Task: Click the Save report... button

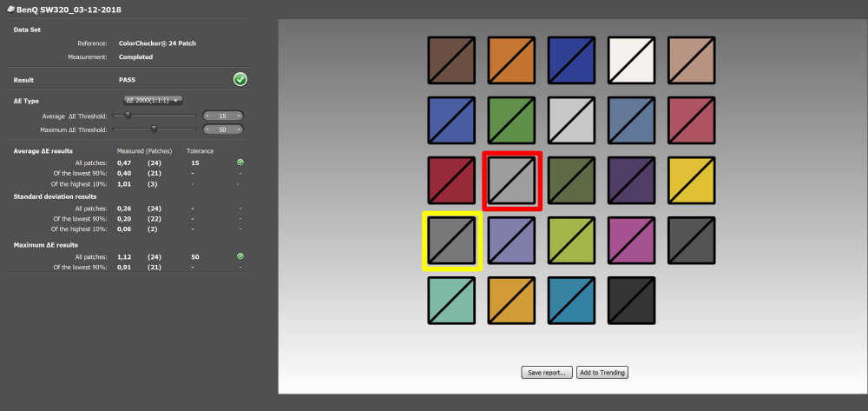Action: pyautogui.click(x=546, y=373)
